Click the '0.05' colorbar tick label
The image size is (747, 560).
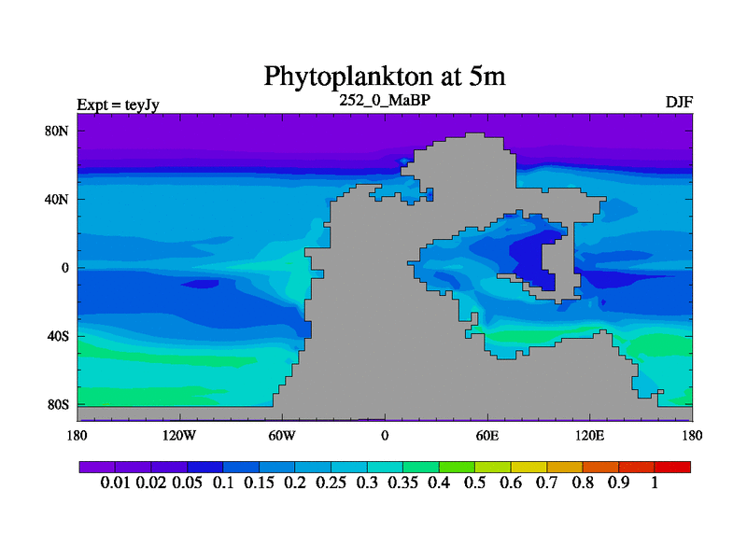pos(188,483)
